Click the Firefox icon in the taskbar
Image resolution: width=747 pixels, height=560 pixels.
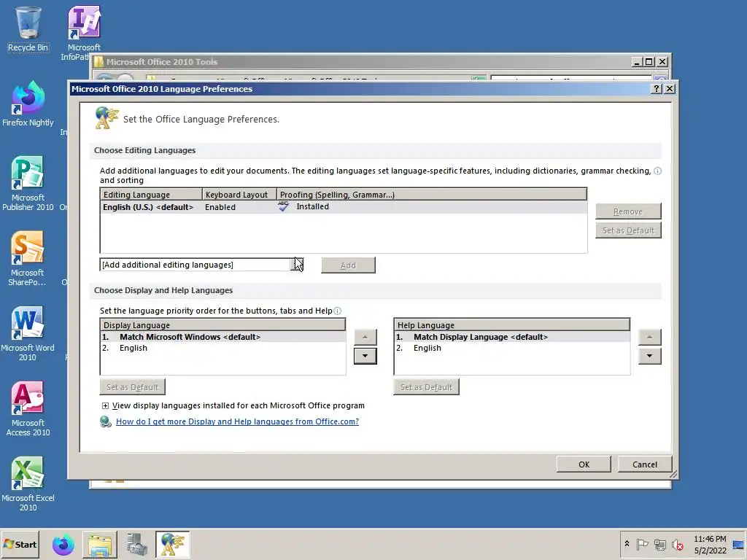[x=63, y=545]
